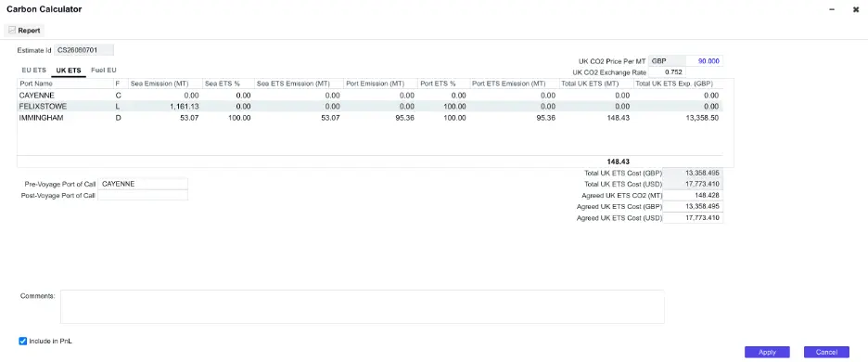Image resolution: width=868 pixels, height=362 pixels.
Task: Select the IMMINGHAM port row
Action: pyautogui.click(x=370, y=118)
